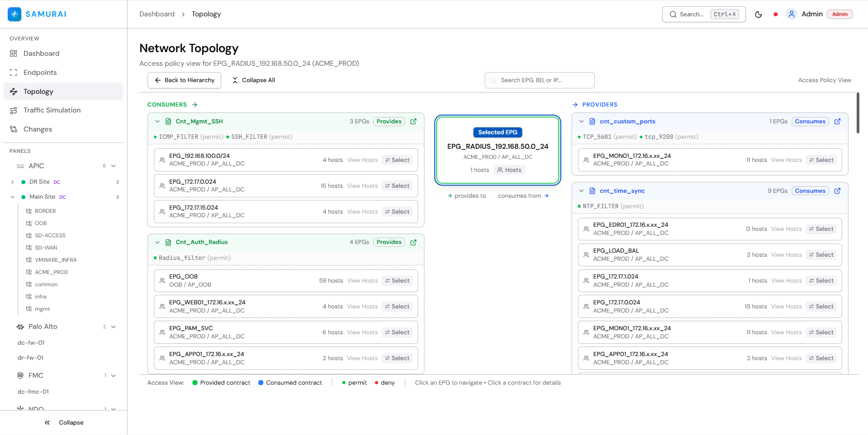868x435 pixels.
Task: Click the Palo Alto panel icon
Action: [x=20, y=326]
